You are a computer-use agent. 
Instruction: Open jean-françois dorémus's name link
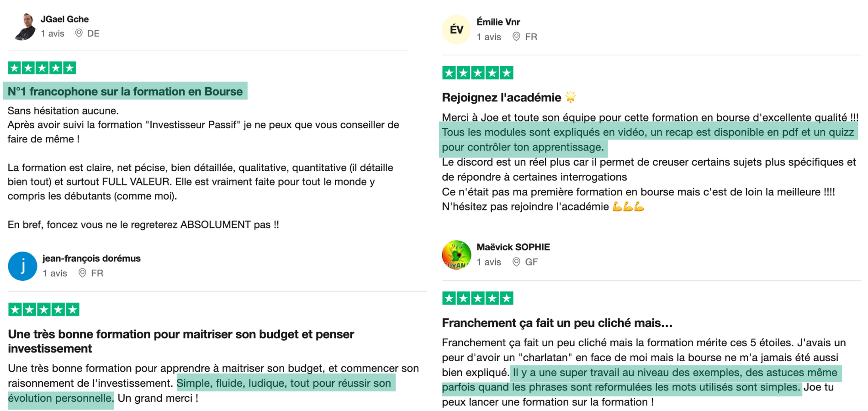(x=91, y=258)
